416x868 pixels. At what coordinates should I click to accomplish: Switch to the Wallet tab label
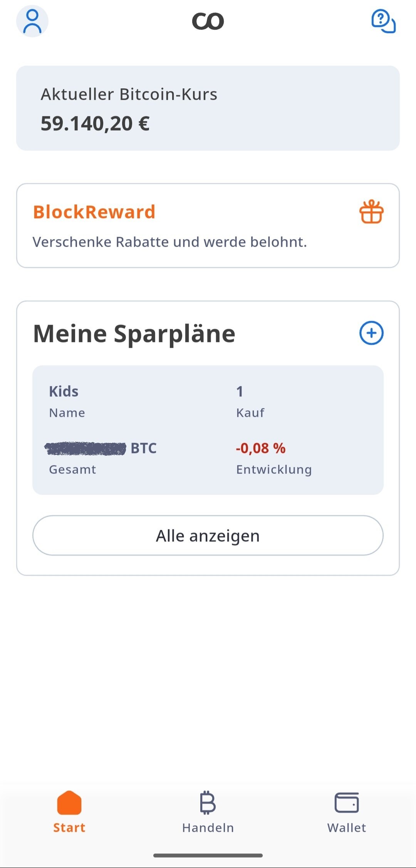(x=347, y=828)
